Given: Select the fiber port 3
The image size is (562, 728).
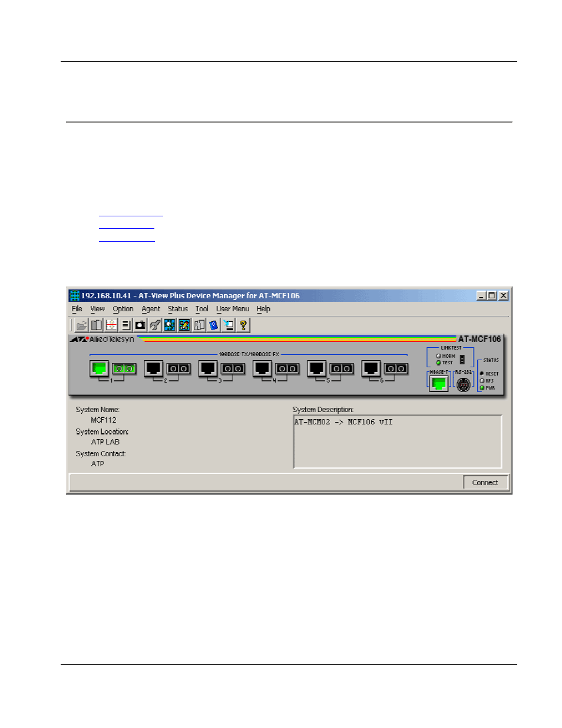Looking at the screenshot, I should click(x=233, y=369).
